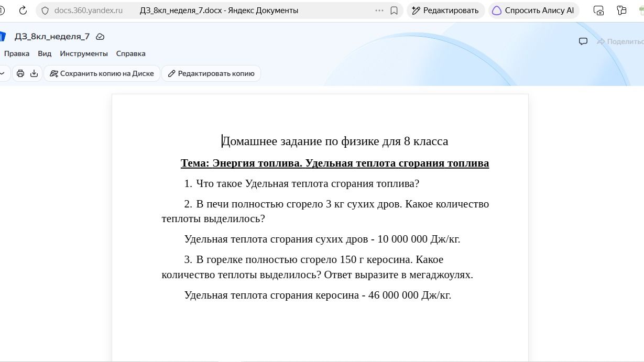Image resolution: width=644 pixels, height=362 pixels.
Task: Click Сохранить копию на Диске
Action: (x=102, y=73)
